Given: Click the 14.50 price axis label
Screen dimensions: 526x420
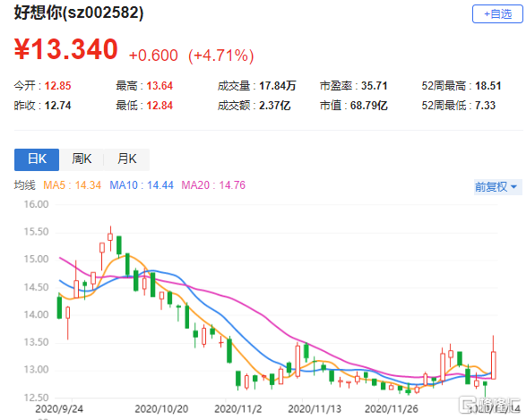Looking at the screenshot, I should pyautogui.click(x=36, y=287).
